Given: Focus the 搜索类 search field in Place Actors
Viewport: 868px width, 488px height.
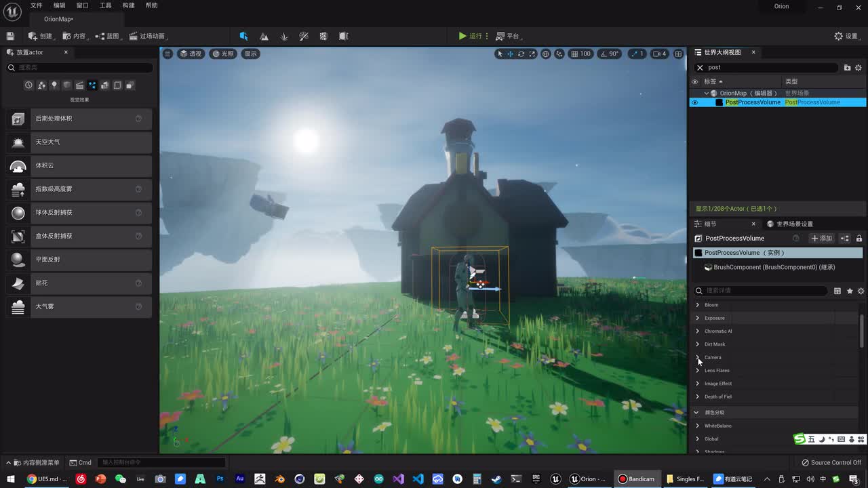Looking at the screenshot, I should click(x=79, y=68).
